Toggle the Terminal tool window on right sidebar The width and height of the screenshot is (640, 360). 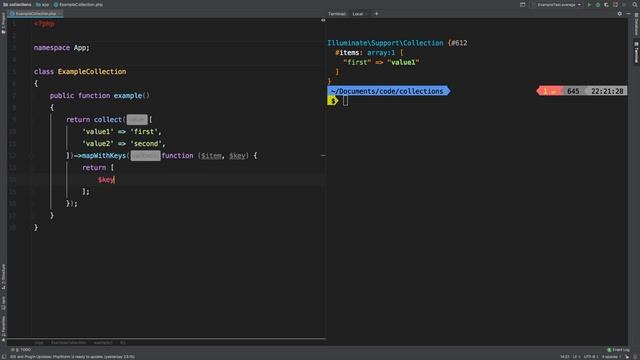click(636, 52)
